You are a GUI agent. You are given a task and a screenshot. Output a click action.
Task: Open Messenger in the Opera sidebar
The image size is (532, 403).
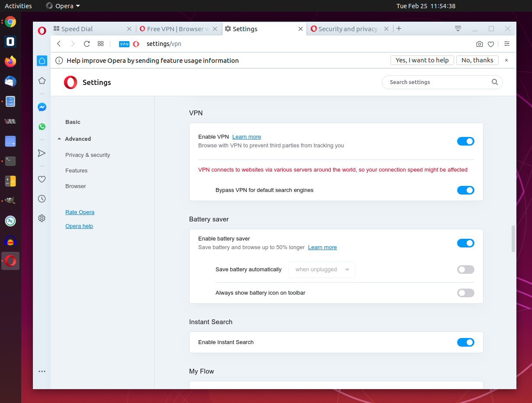coord(42,107)
